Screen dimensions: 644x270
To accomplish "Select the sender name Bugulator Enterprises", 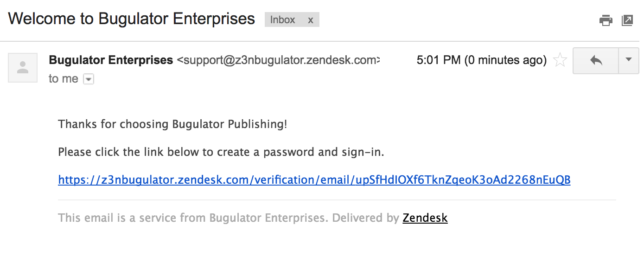I will click(x=111, y=60).
